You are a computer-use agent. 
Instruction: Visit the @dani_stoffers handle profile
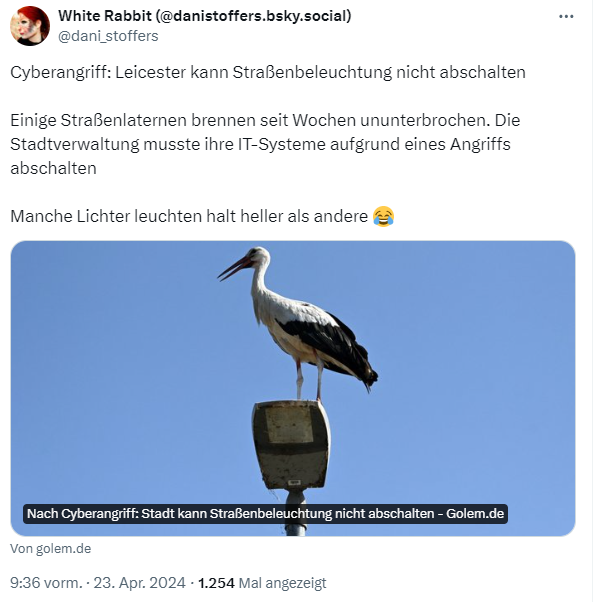108,36
